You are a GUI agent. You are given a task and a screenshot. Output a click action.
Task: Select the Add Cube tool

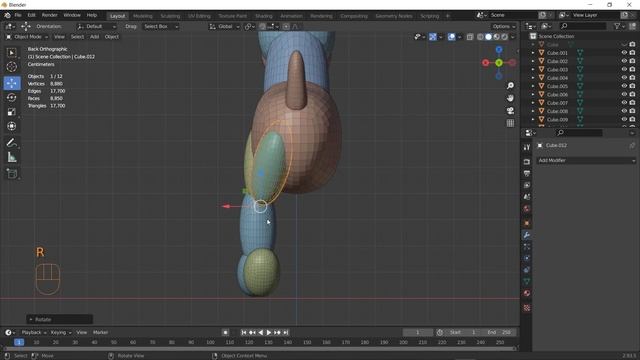point(11,173)
